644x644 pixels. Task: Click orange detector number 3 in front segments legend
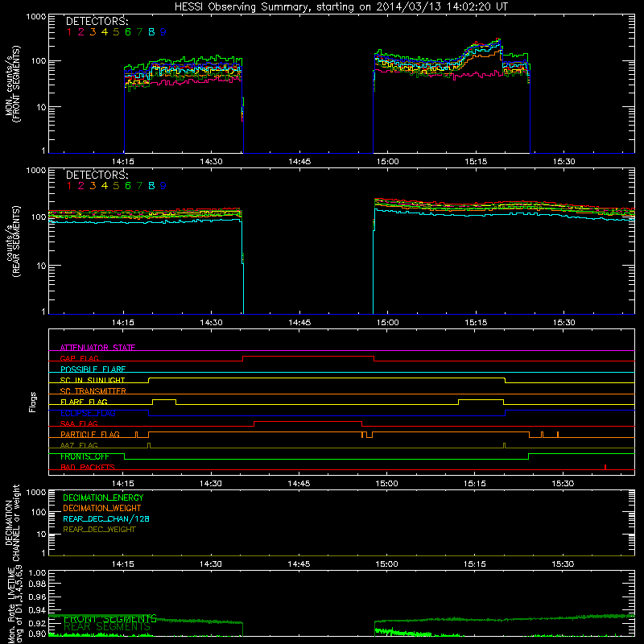(93, 32)
